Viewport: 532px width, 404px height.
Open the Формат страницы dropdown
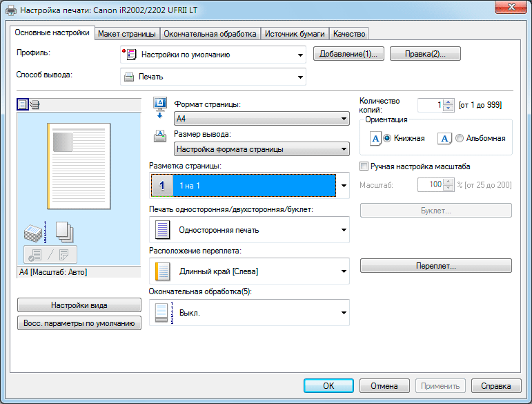point(262,119)
